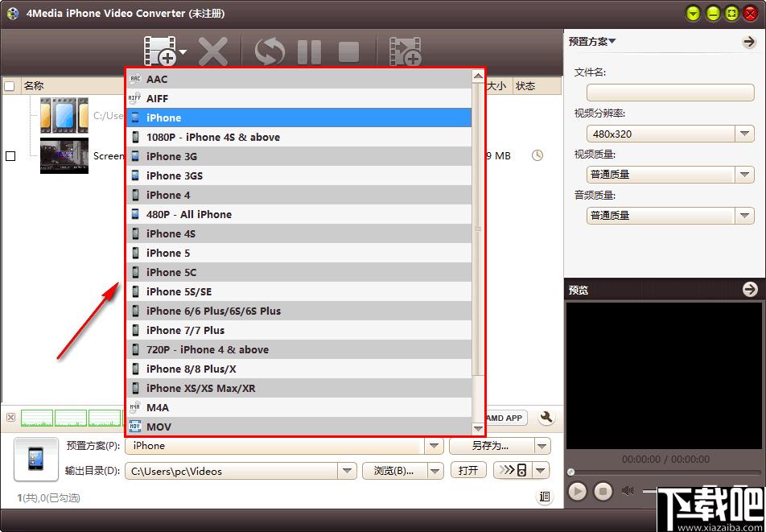Click the profile list scroll-down arrow
Viewport: 766px width, 532px height.
coord(478,428)
